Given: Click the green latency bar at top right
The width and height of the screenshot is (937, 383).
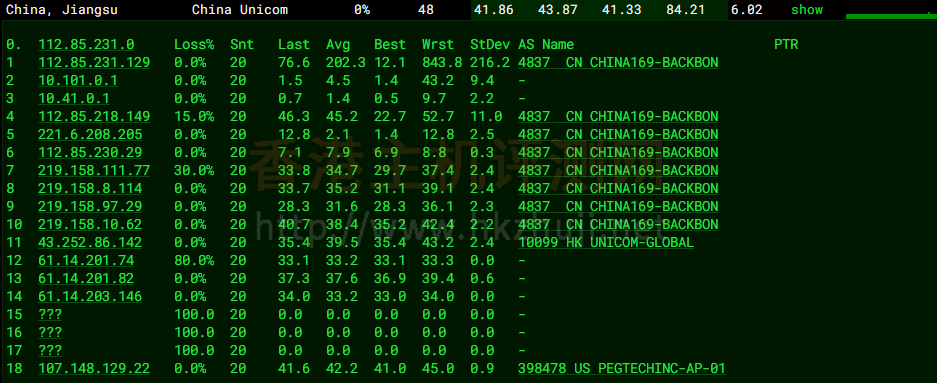Looking at the screenshot, I should 891,16.
